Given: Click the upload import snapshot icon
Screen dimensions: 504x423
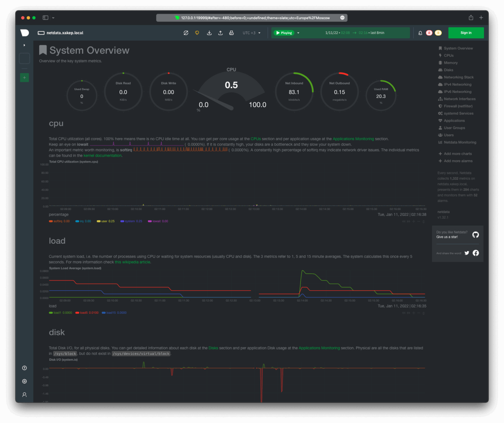Looking at the screenshot, I should [x=220, y=33].
